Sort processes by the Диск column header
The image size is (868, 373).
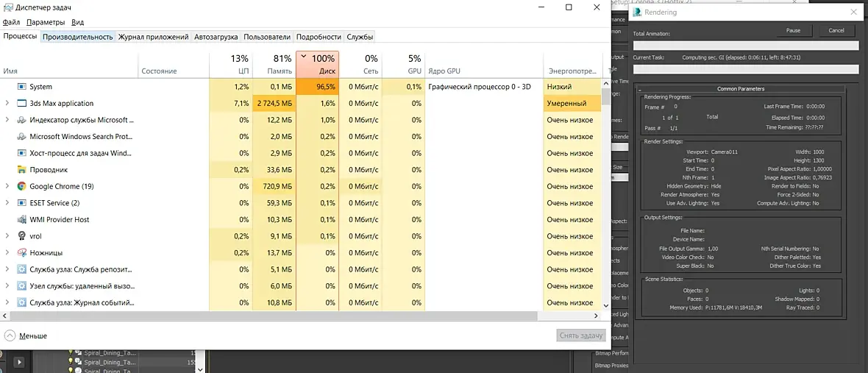pos(317,65)
